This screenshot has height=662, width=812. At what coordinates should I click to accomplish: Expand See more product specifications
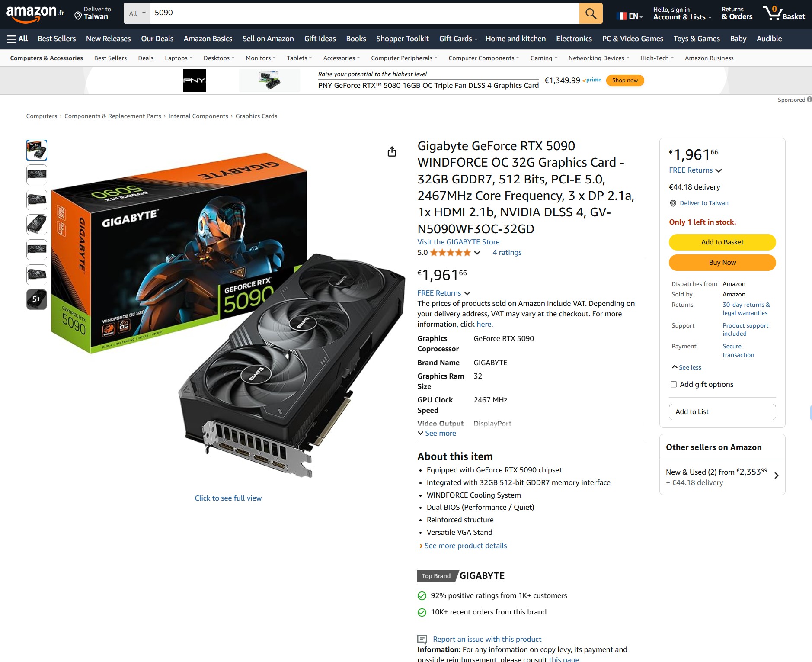[437, 433]
